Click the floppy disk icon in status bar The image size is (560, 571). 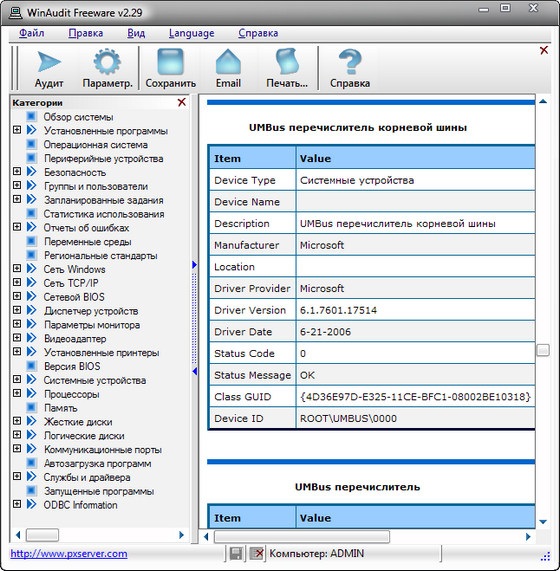[x=236, y=554]
